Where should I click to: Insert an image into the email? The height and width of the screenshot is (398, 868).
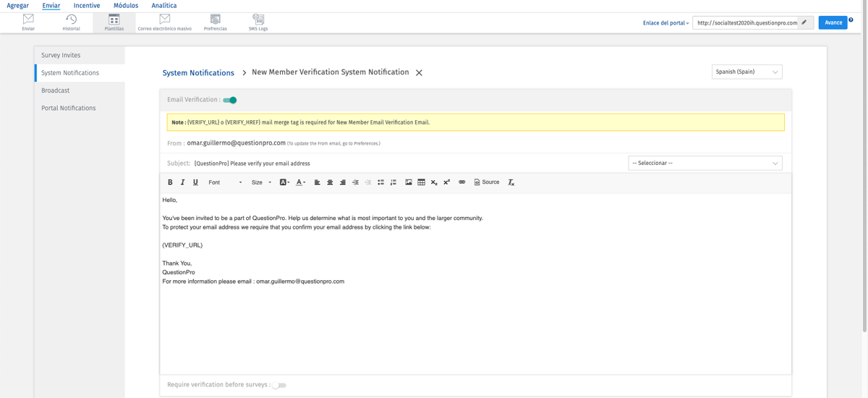click(409, 182)
